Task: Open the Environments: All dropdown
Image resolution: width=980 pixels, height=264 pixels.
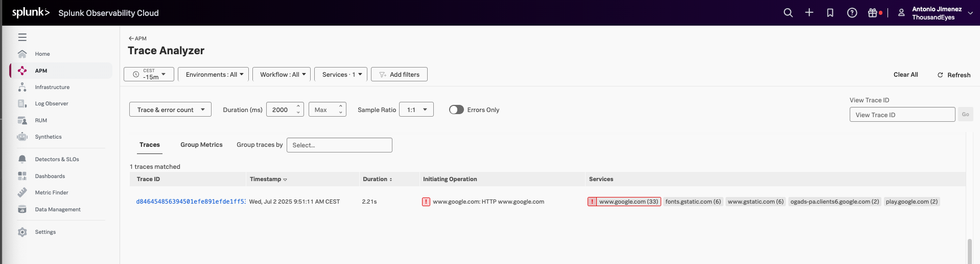Action: 213,74
